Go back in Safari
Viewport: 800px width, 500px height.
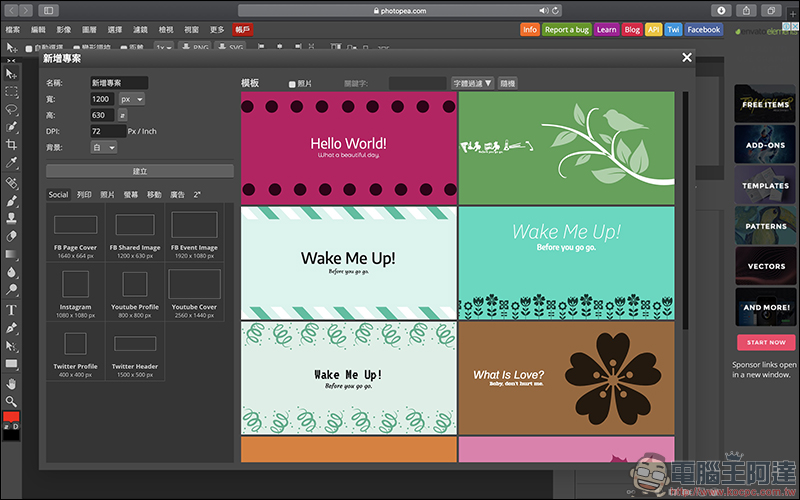coord(11,10)
